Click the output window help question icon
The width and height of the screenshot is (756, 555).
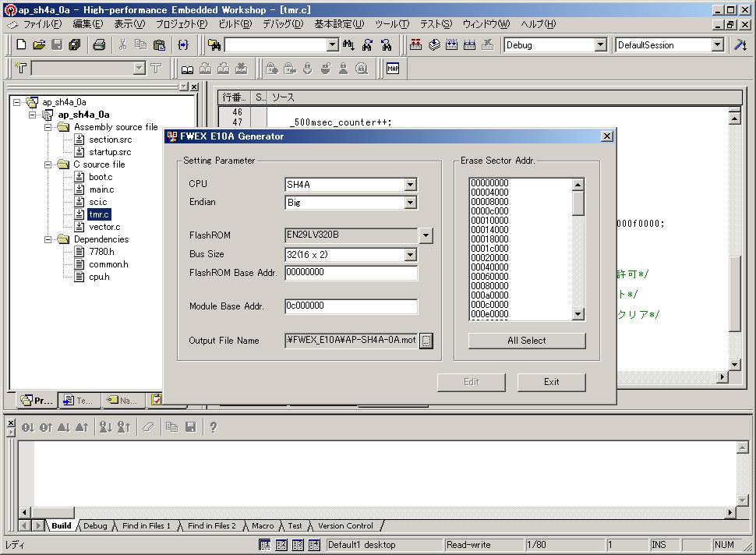[x=213, y=427]
